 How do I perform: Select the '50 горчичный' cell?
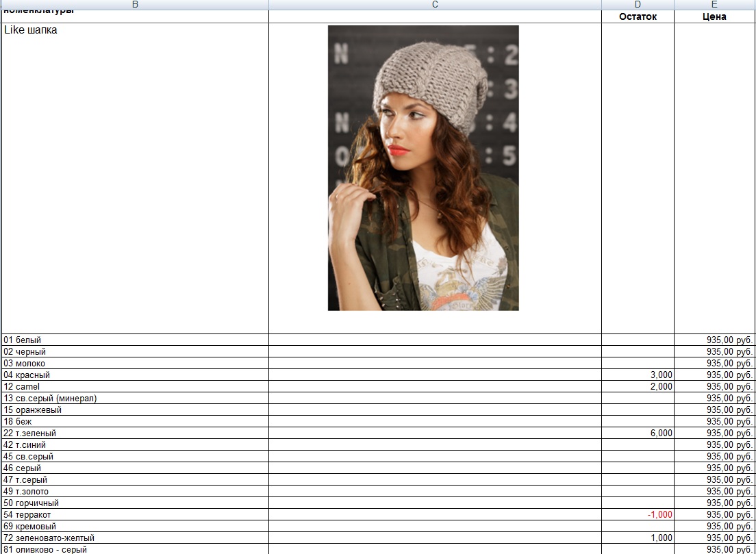pyautogui.click(x=135, y=503)
